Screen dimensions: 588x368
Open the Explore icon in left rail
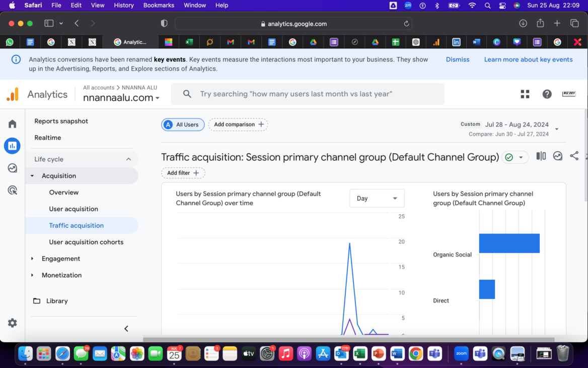tap(13, 168)
